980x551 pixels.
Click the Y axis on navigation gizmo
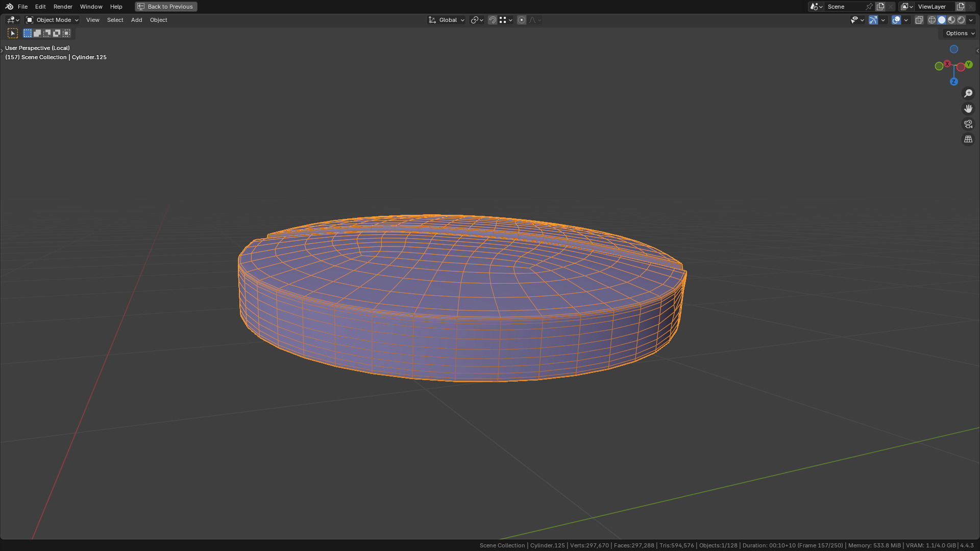[969, 64]
